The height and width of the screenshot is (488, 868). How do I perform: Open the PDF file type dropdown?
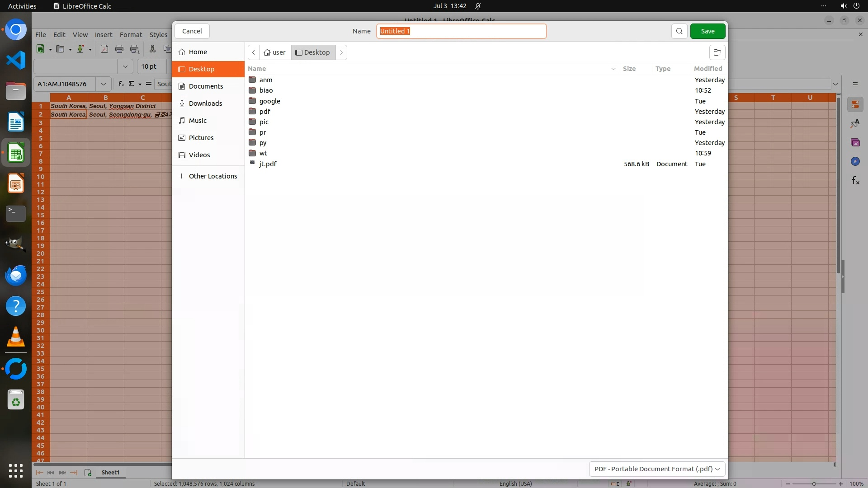coord(657,469)
